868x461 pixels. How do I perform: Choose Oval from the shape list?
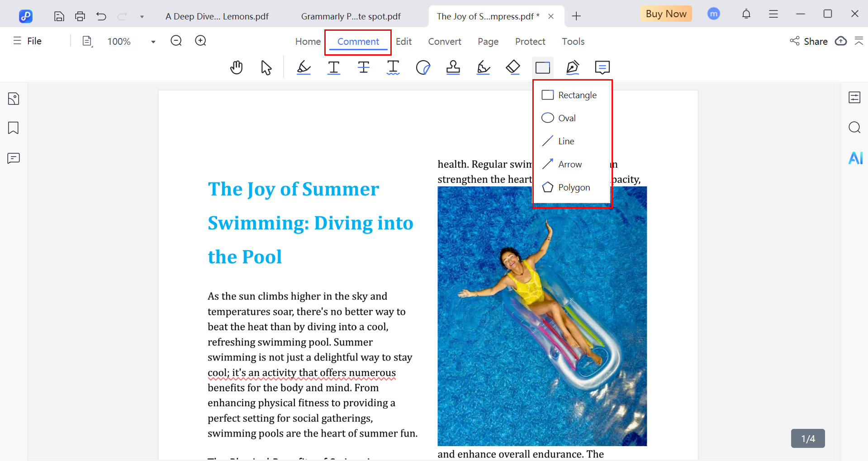[566, 118]
